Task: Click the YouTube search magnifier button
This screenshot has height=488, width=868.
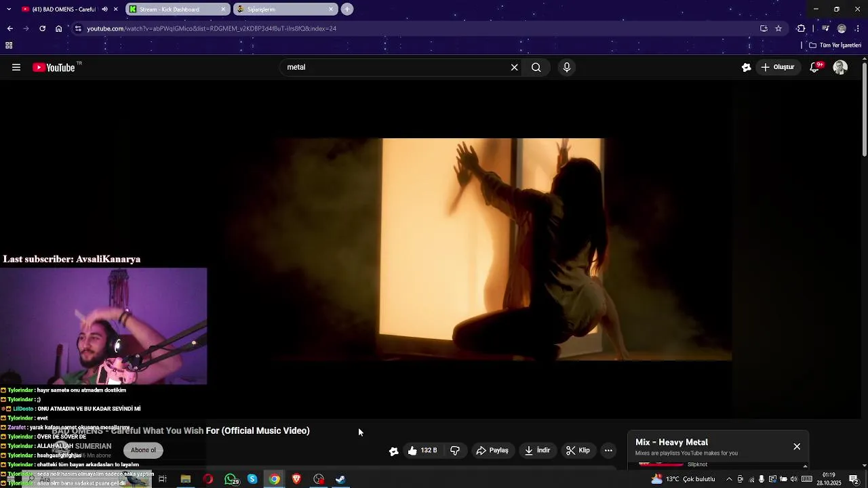Action: pos(536,67)
